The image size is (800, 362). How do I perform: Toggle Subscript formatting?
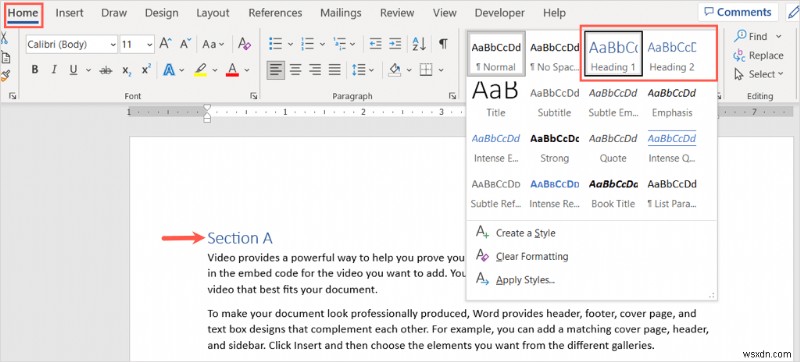point(126,70)
